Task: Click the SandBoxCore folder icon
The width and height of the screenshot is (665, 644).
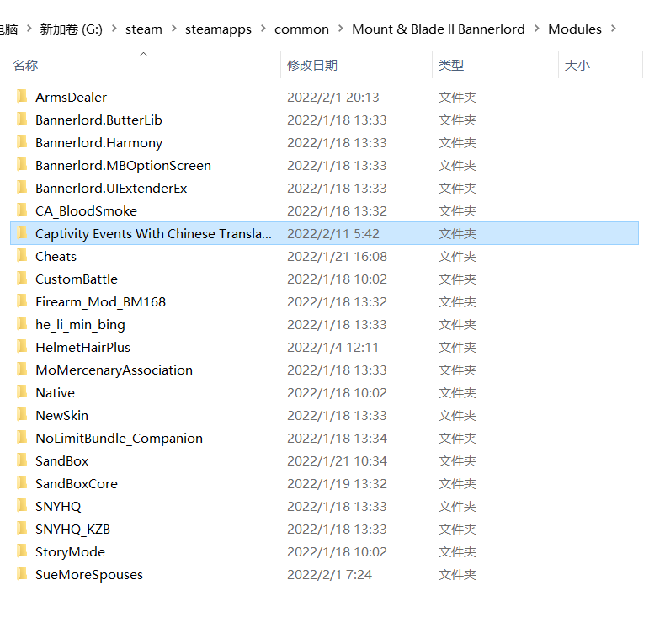Action: [22, 484]
